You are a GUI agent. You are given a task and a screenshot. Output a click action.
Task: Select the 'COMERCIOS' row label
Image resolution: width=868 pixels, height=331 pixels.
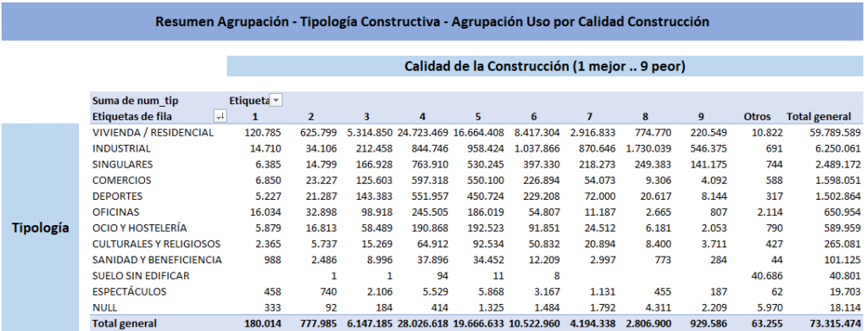(x=121, y=180)
